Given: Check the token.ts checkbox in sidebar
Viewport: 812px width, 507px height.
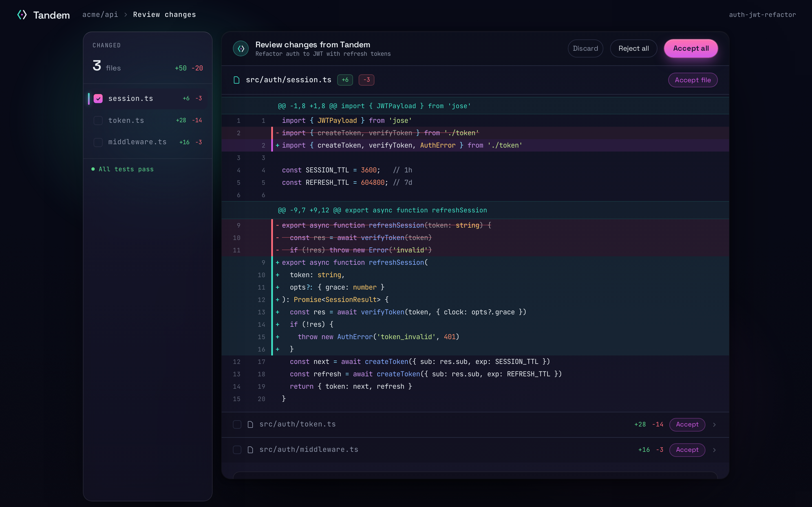Looking at the screenshot, I should pos(98,120).
